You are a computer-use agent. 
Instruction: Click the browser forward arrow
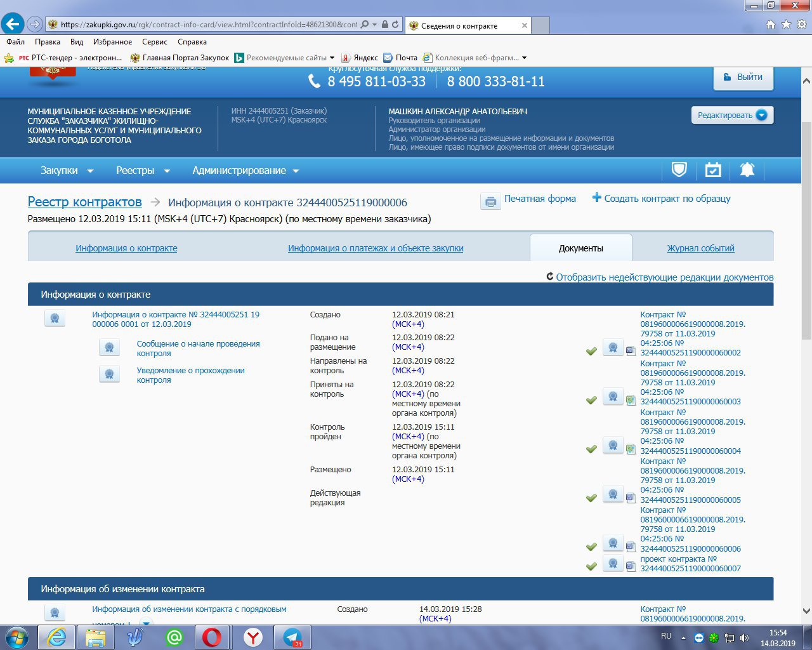tap(35, 25)
